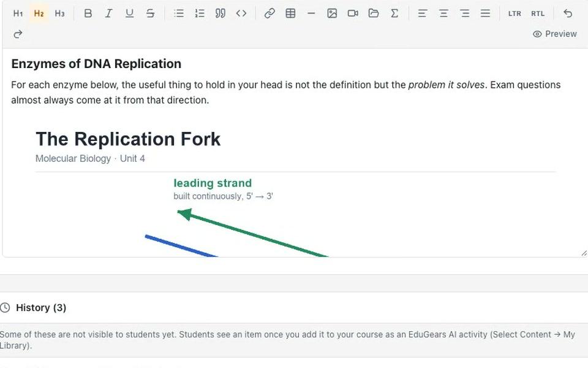Set text direction to RTL
Screen dimensions: 588x368
[x=538, y=13]
